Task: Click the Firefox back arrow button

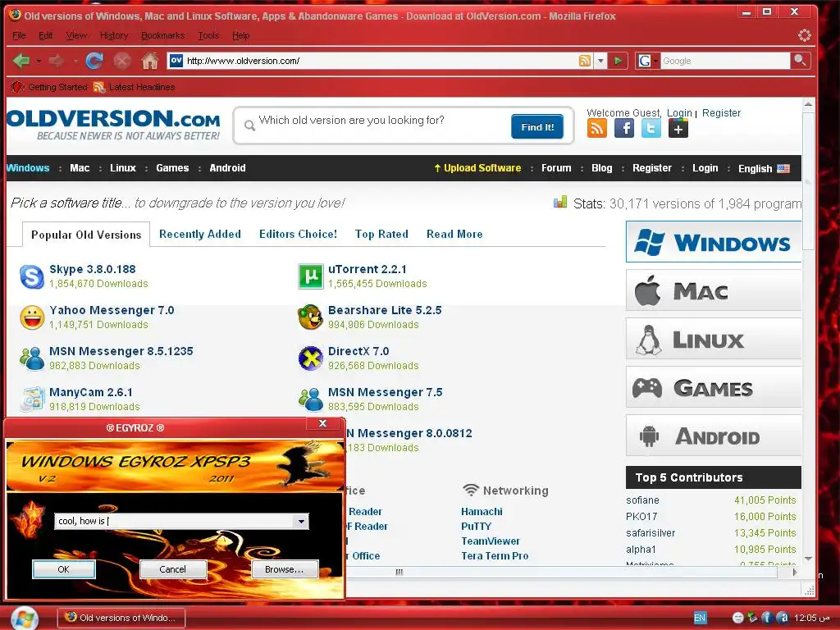Action: [x=21, y=61]
